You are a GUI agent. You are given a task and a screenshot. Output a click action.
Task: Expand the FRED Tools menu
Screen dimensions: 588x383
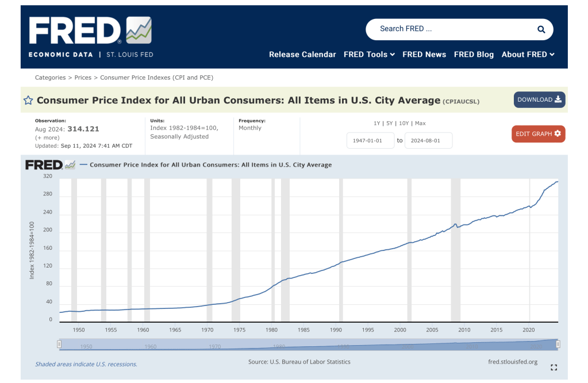[369, 55]
